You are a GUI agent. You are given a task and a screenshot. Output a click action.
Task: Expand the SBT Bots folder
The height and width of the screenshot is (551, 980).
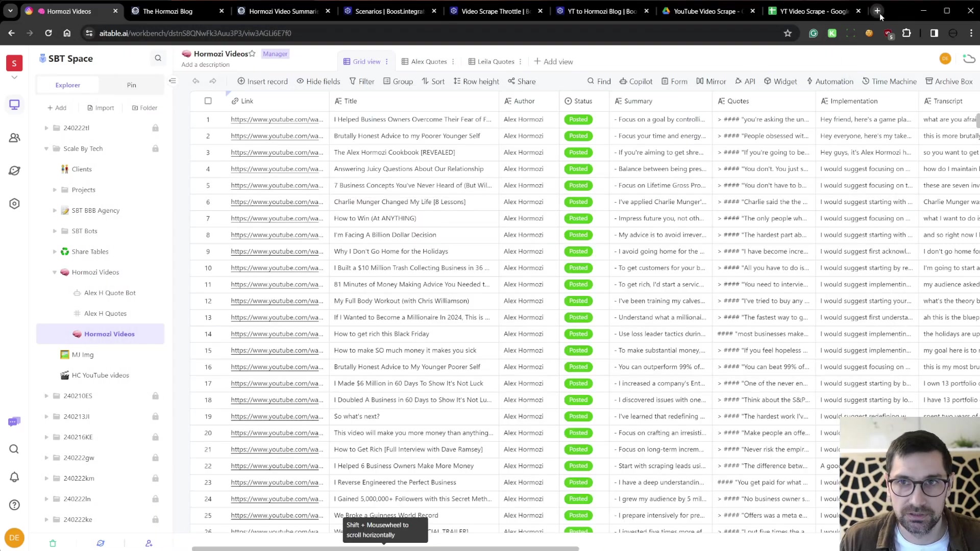coord(55,231)
